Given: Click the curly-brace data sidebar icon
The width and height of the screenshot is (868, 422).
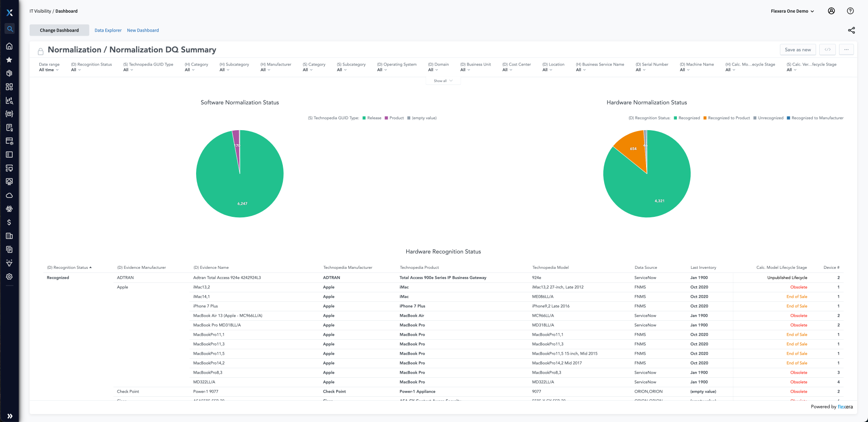Looking at the screenshot, I should (x=9, y=114).
